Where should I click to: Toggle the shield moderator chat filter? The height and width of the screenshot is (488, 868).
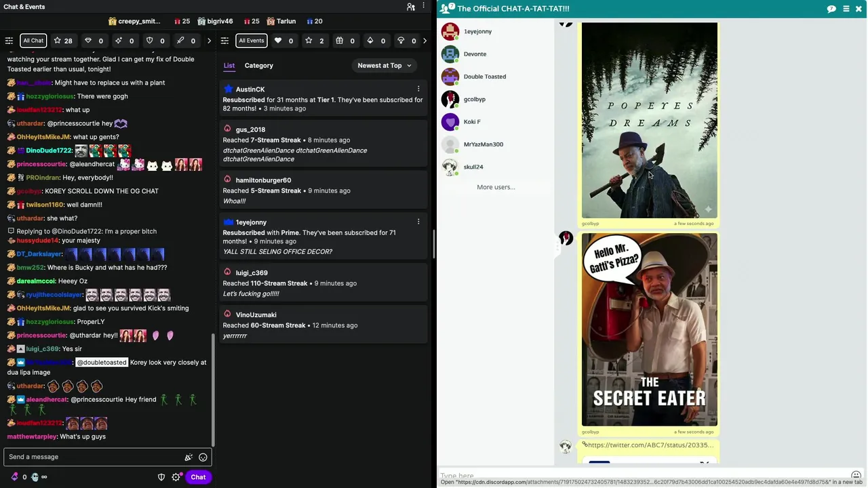155,41
